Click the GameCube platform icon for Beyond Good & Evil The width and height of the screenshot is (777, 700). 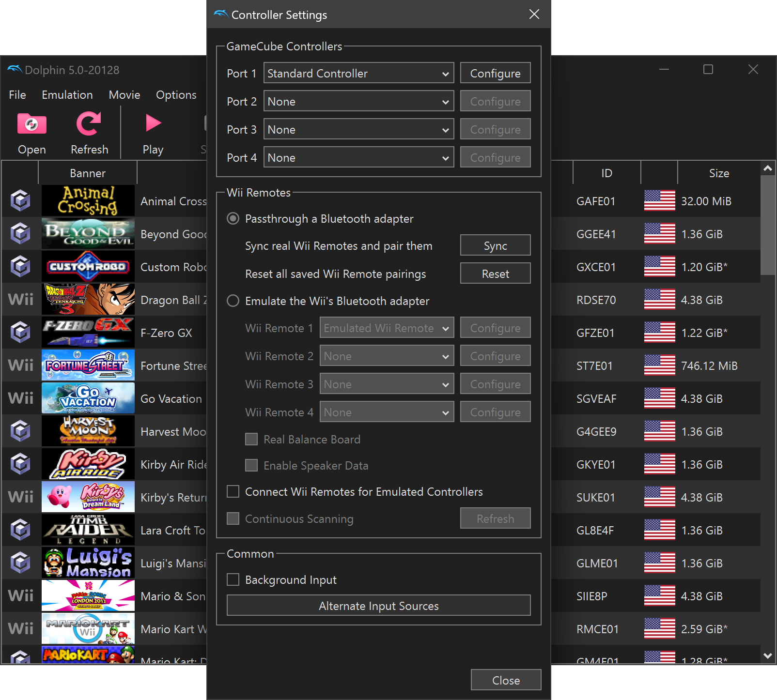(20, 233)
